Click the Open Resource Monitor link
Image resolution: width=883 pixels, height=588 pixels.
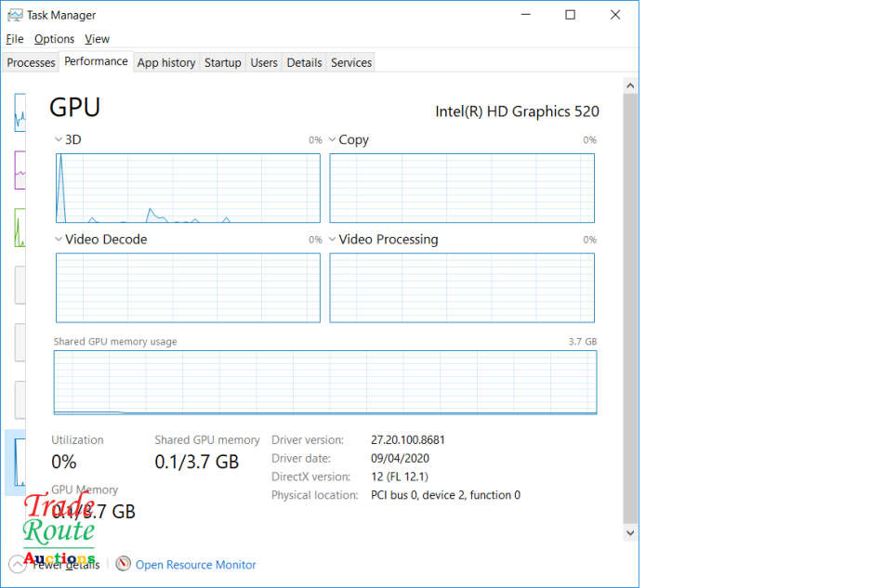coord(195,564)
